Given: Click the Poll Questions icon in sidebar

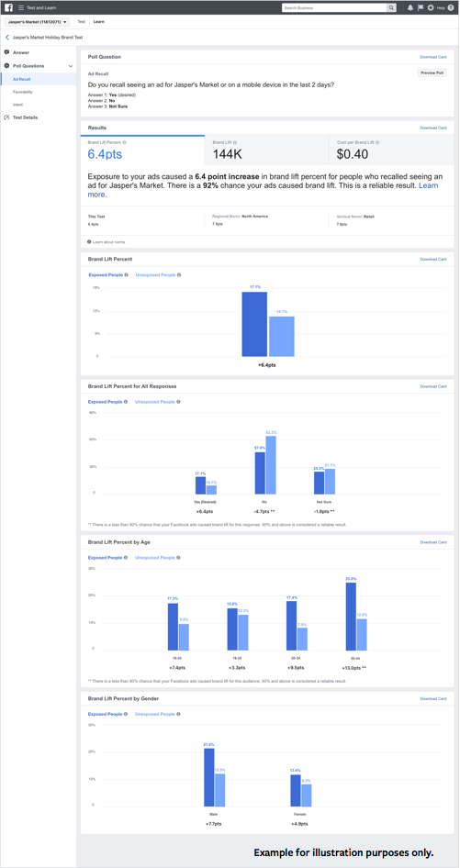Looking at the screenshot, I should (6, 66).
